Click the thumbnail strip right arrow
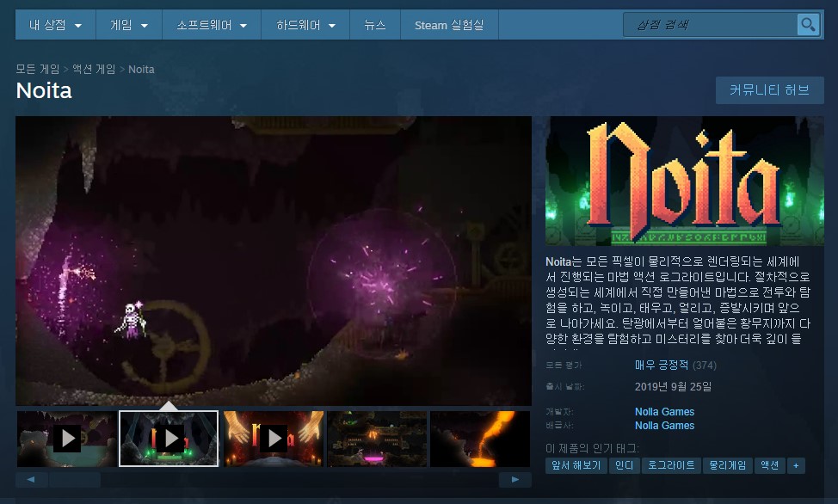Viewport: 838px width, 504px height. click(515, 479)
